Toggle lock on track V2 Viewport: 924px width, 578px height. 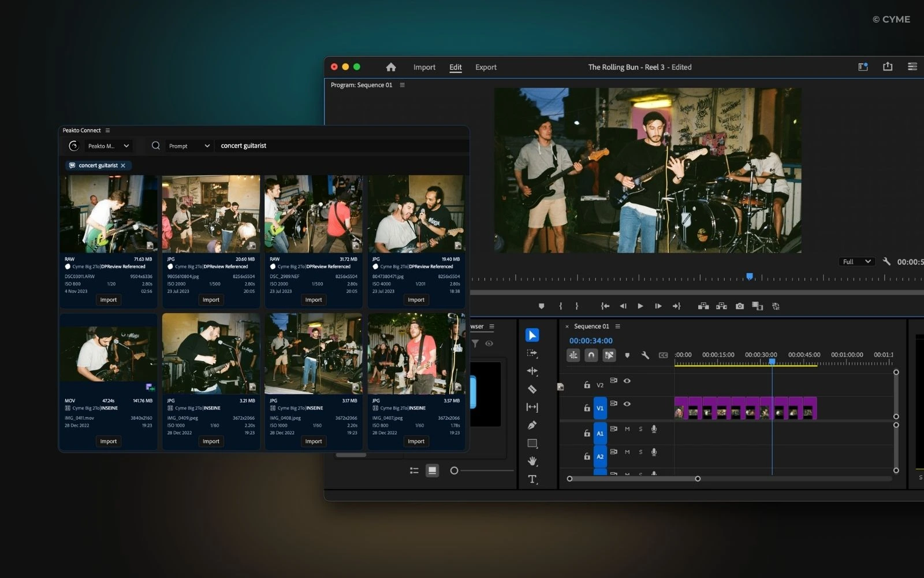(587, 385)
